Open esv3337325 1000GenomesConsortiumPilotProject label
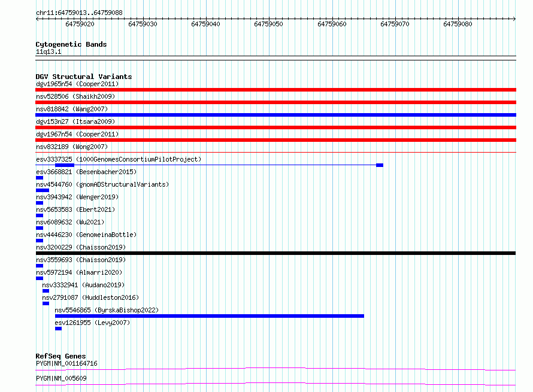Screen dimensions: 533x392 119,159
